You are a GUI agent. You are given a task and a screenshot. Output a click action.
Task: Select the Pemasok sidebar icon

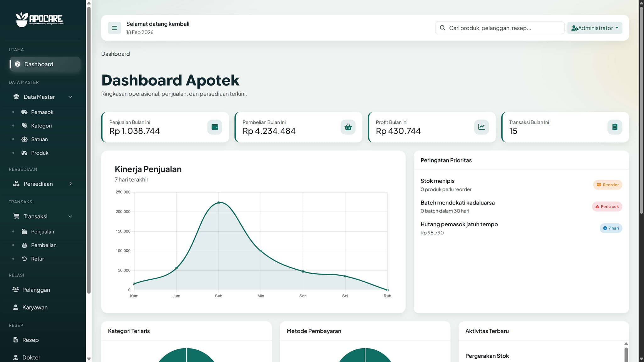[x=25, y=112]
